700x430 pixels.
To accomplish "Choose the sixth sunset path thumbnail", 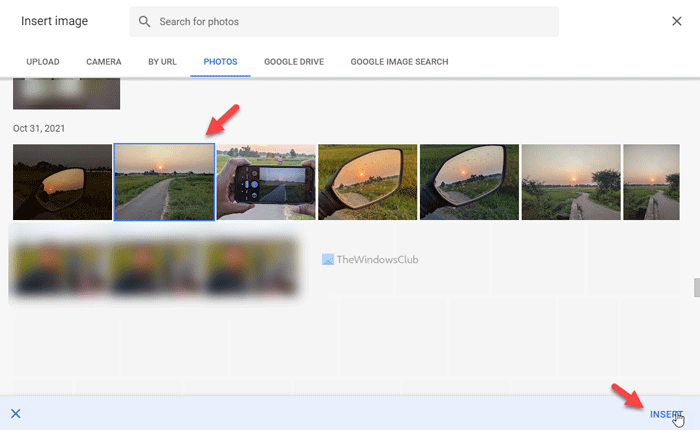I will (x=571, y=182).
